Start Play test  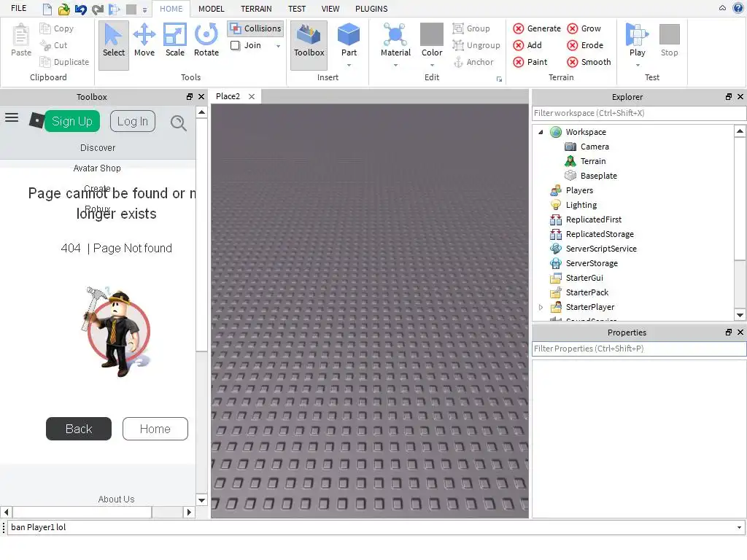pyautogui.click(x=637, y=40)
